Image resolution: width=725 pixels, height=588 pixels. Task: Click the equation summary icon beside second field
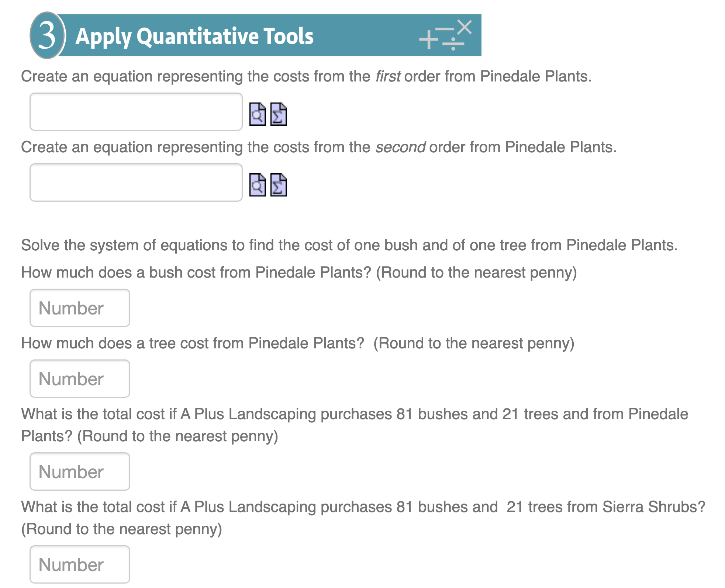[x=279, y=185]
